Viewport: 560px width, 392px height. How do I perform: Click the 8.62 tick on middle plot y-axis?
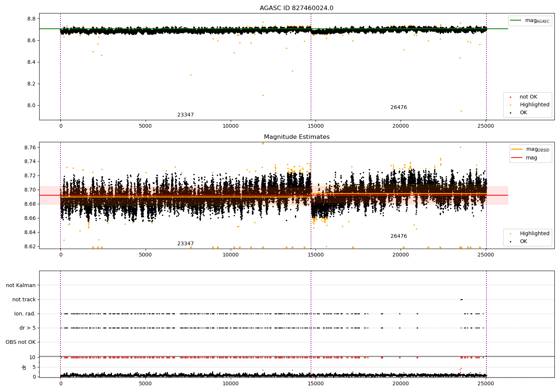pos(30,246)
